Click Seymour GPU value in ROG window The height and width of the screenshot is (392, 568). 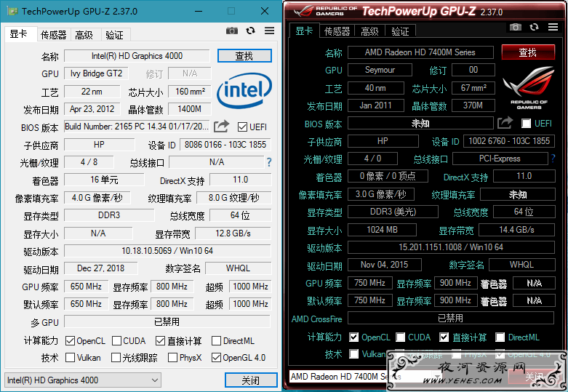click(380, 70)
